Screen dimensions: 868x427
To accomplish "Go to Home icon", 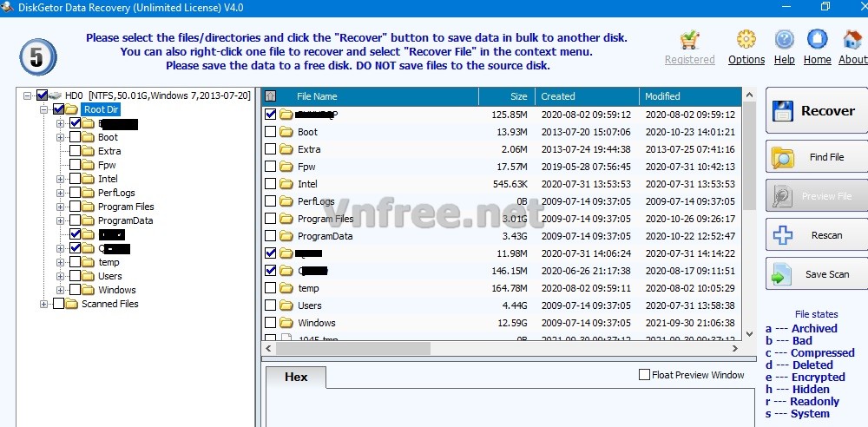I will [x=817, y=39].
